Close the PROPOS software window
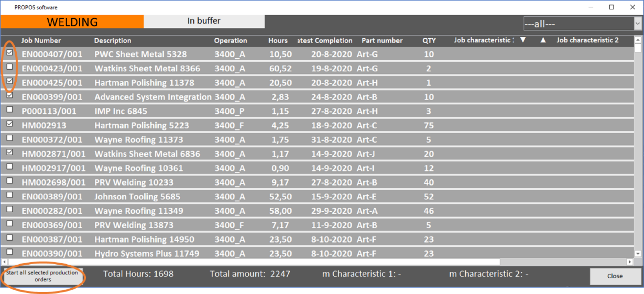The image size is (644, 294). pos(632,7)
